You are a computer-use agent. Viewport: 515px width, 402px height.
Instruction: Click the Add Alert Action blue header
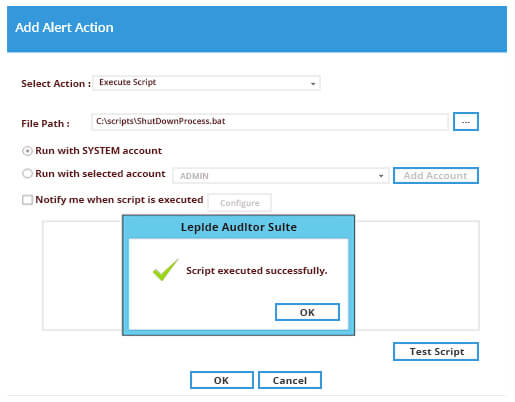click(257, 29)
